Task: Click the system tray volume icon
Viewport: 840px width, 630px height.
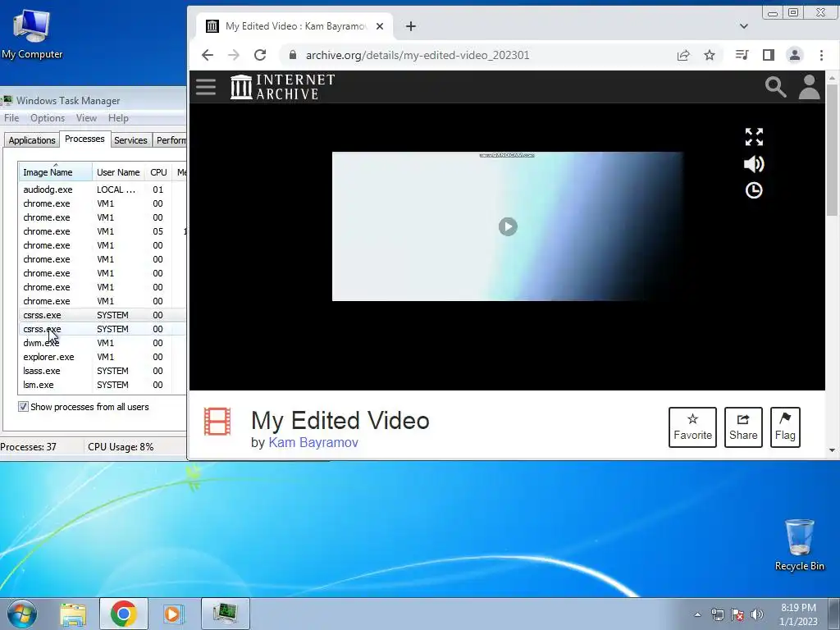Action: tap(757, 614)
